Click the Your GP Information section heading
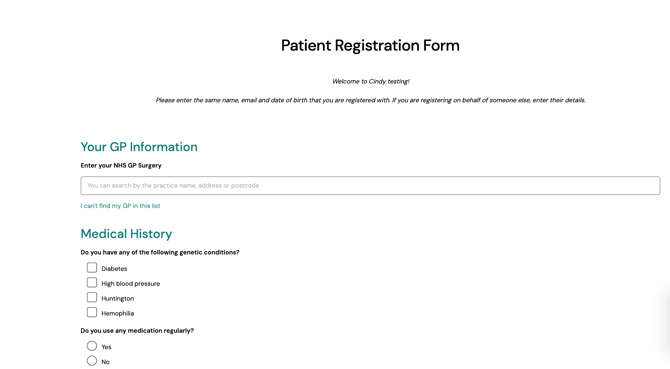The width and height of the screenshot is (670, 369). tap(139, 147)
